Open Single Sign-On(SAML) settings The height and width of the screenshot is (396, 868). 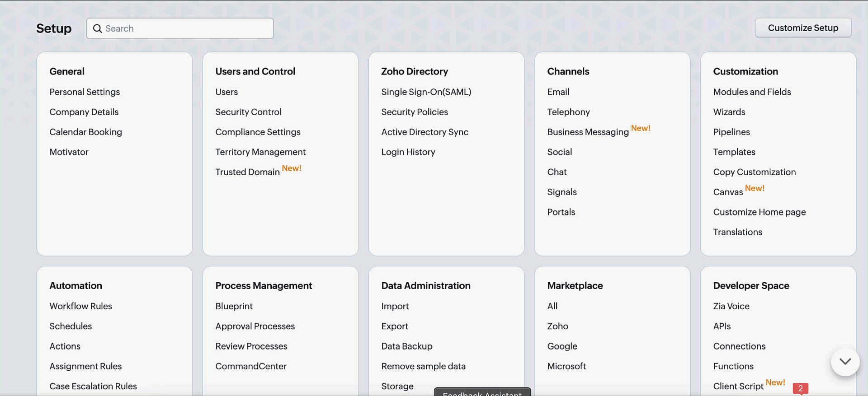pyautogui.click(x=426, y=92)
